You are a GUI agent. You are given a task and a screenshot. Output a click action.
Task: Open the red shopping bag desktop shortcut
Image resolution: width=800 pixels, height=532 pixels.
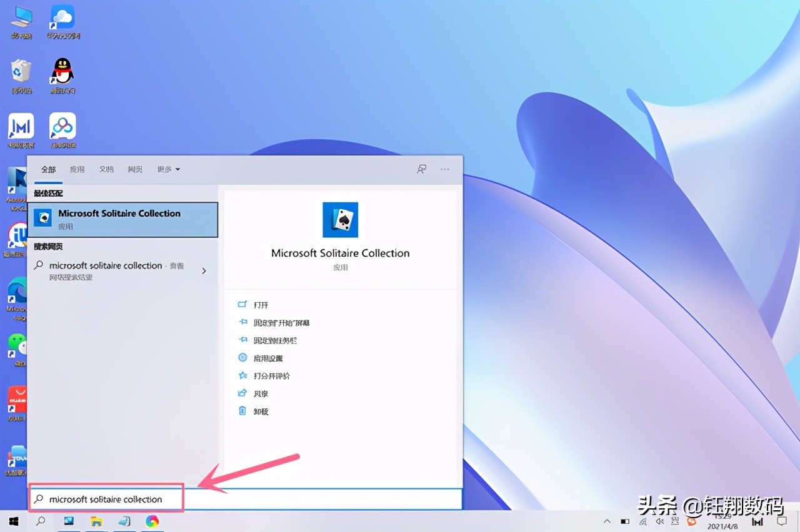click(x=17, y=403)
